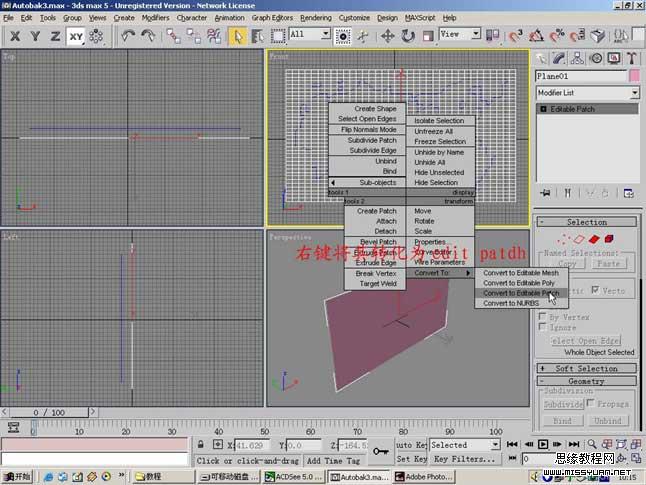Click the Select Open Edges button
The width and height of the screenshot is (646, 485).
click(586, 341)
